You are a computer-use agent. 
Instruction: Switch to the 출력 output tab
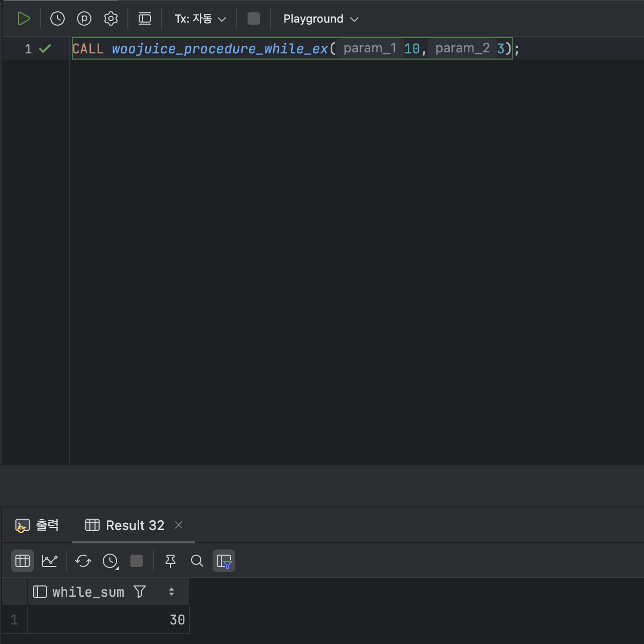[x=37, y=525]
